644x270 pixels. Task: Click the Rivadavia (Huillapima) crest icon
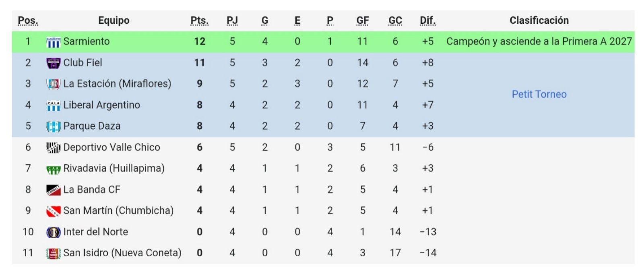coord(54,170)
